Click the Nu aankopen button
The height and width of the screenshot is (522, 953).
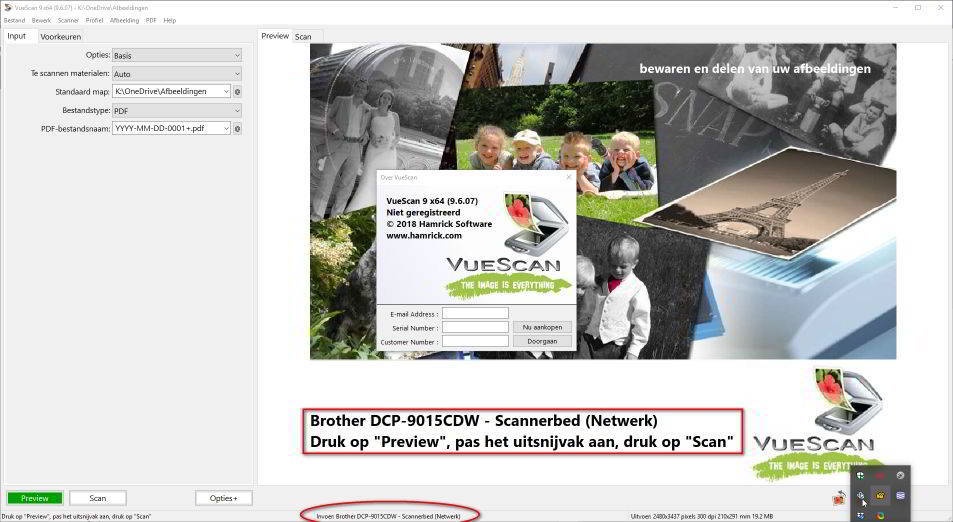542,327
